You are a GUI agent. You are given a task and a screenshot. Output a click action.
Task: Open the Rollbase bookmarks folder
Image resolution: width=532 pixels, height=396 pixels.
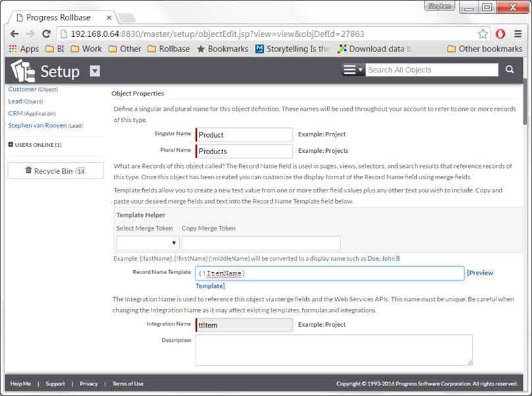(x=169, y=49)
